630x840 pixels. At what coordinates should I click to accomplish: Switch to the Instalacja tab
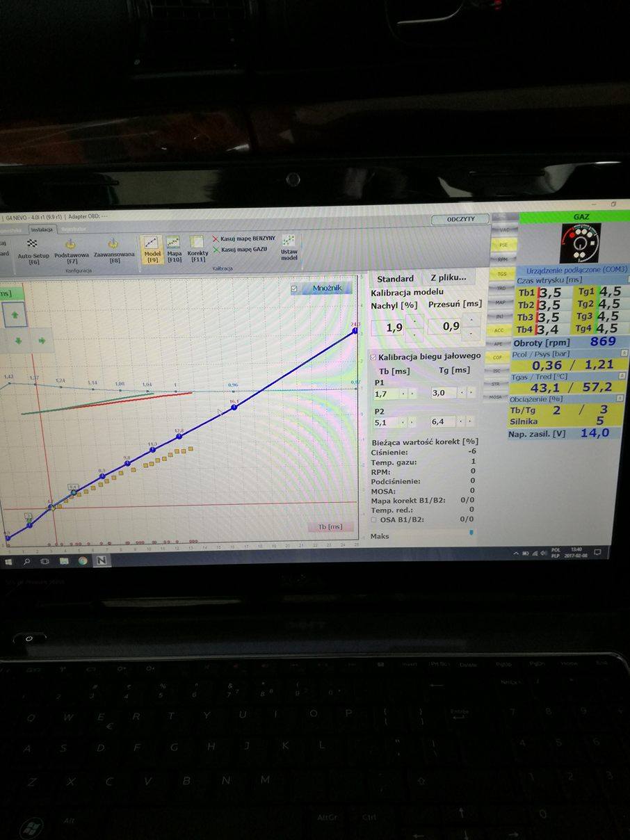tap(42, 229)
